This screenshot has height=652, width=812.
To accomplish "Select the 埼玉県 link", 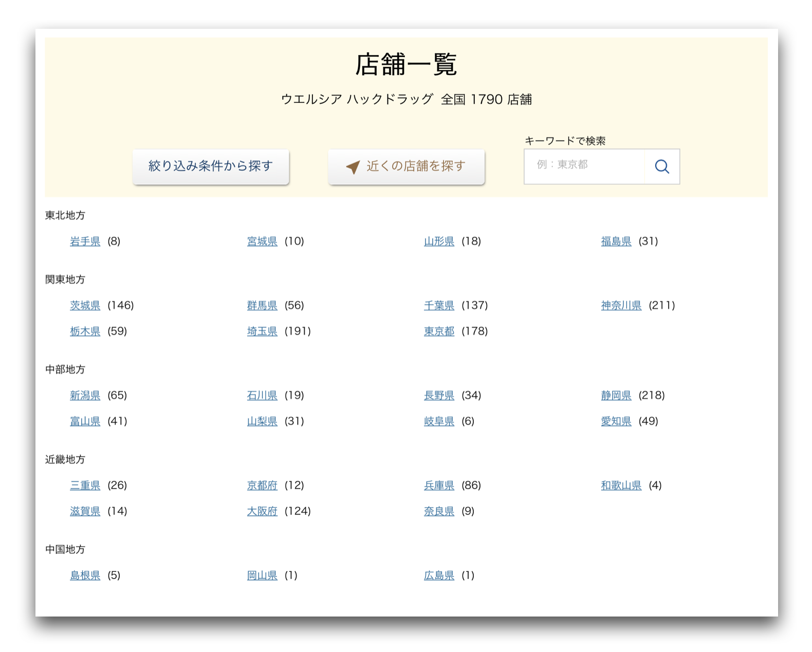I will (262, 331).
